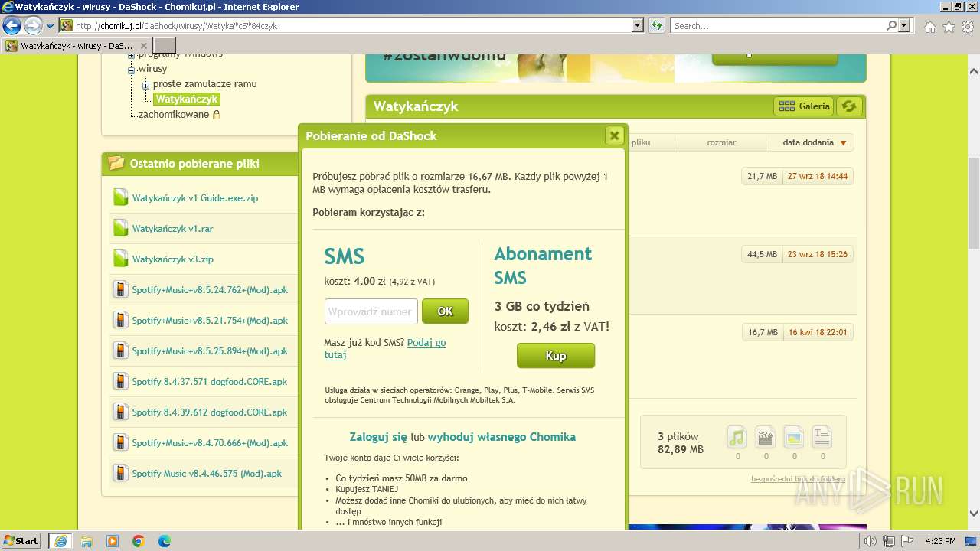The width and height of the screenshot is (980, 551).
Task: Click phone icon beside Spotify 8.4.37.571 dogfood
Action: click(120, 381)
